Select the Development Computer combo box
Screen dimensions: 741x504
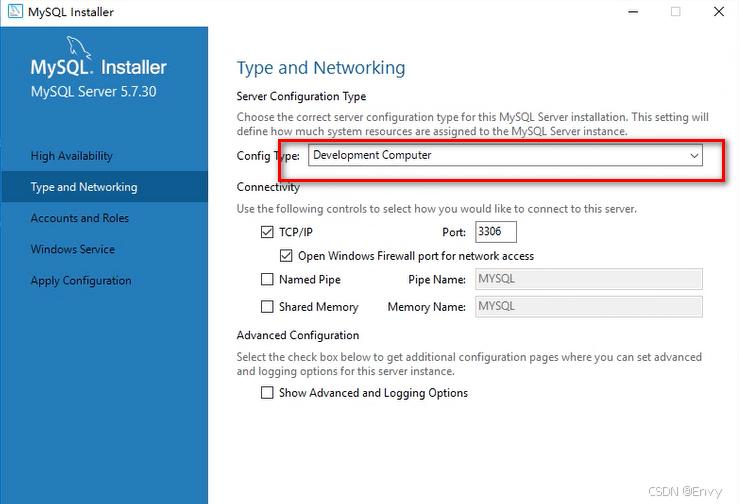[x=505, y=156]
